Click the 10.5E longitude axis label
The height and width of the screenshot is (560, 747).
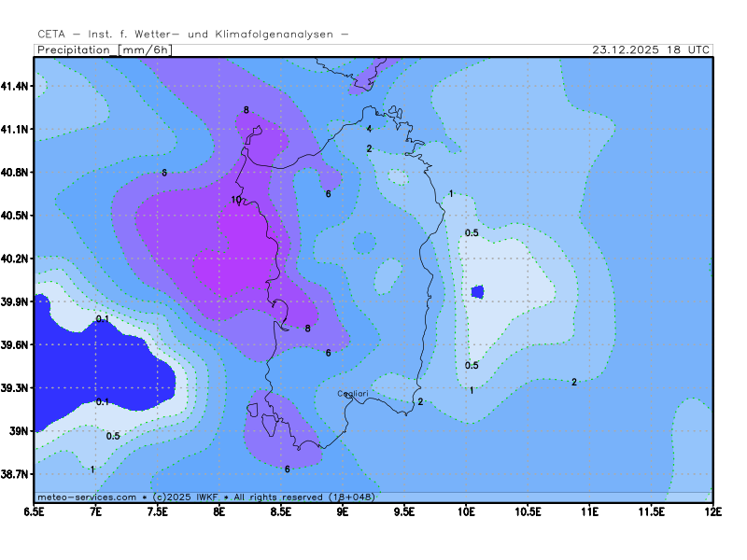click(x=528, y=511)
